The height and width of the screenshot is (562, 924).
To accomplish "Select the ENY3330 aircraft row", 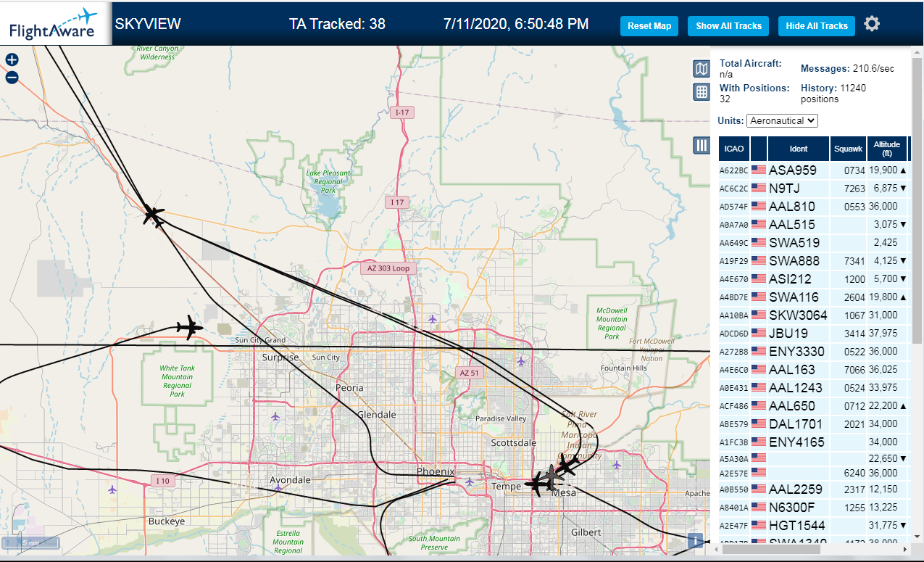I will pyautogui.click(x=813, y=352).
